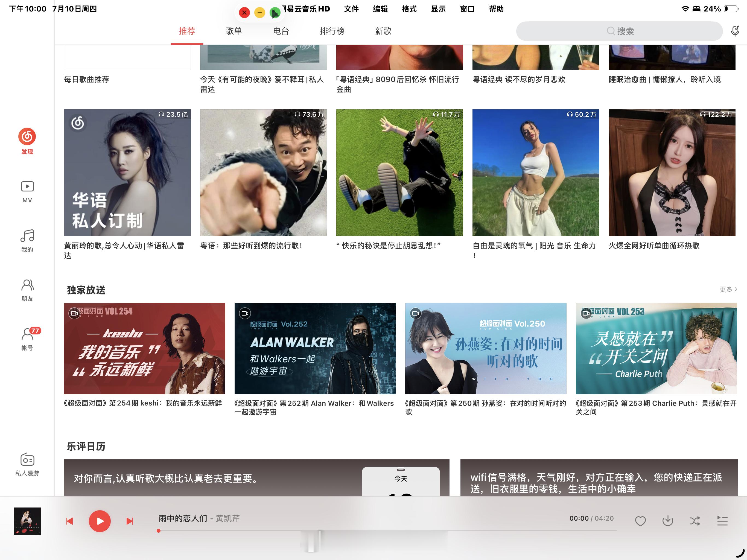The height and width of the screenshot is (560, 747).
Task: Click the 今天 calendar date widget
Action: point(401,481)
